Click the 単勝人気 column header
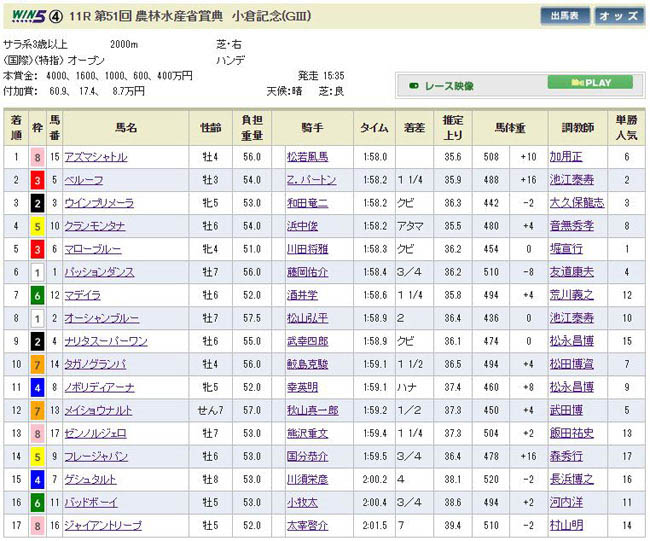 point(626,128)
